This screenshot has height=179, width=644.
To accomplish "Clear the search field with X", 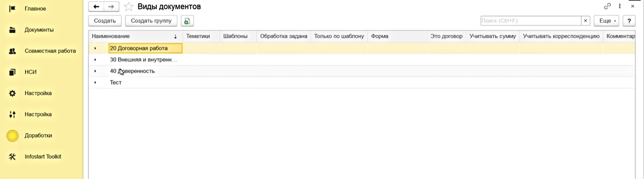I will tap(585, 21).
